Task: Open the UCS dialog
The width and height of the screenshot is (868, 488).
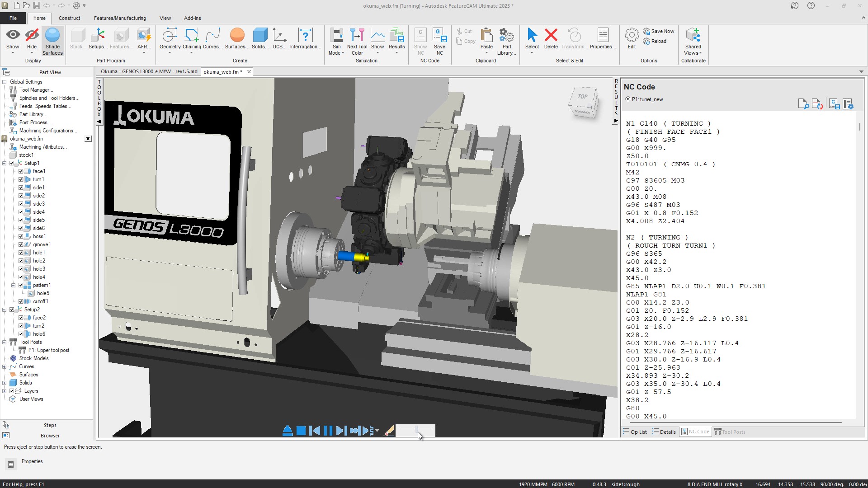Action: click(279, 38)
